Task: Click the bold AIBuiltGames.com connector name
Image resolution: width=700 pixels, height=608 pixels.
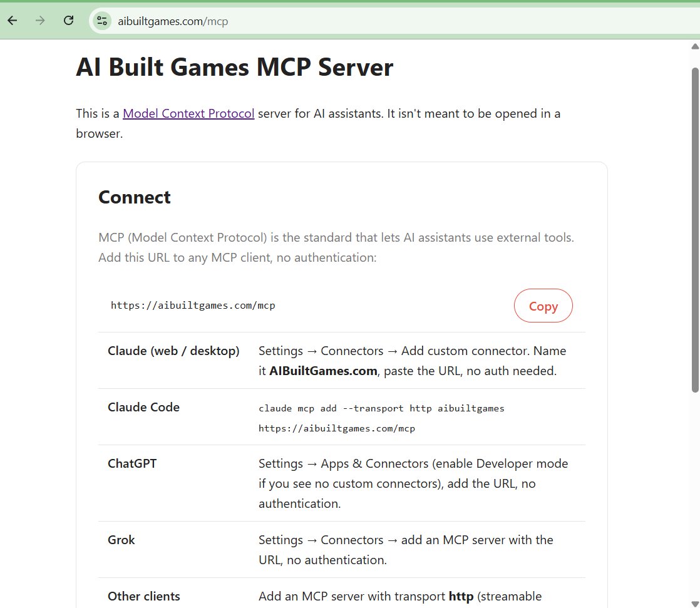Action: (x=323, y=371)
